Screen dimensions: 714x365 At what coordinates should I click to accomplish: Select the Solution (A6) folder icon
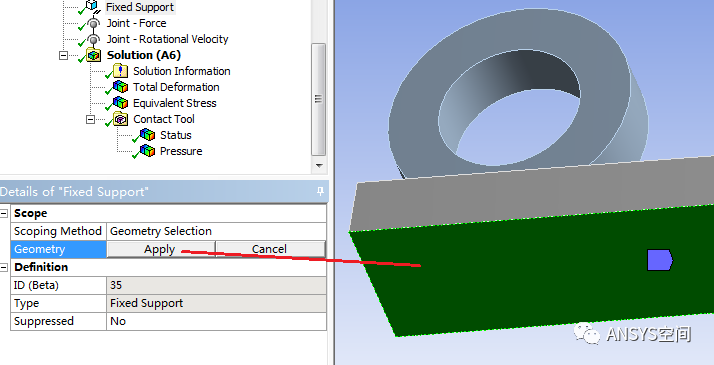coord(94,56)
